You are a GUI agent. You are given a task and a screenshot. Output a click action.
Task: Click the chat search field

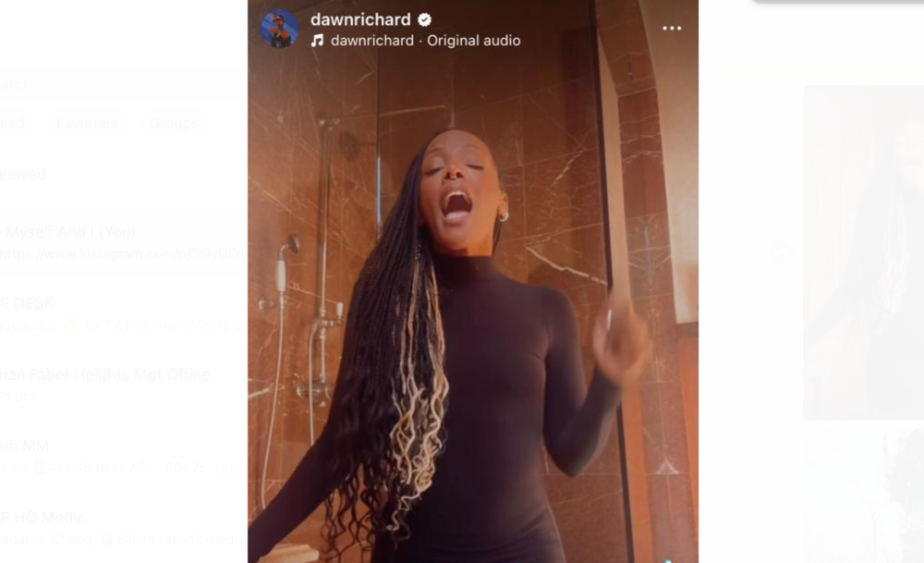(118, 84)
